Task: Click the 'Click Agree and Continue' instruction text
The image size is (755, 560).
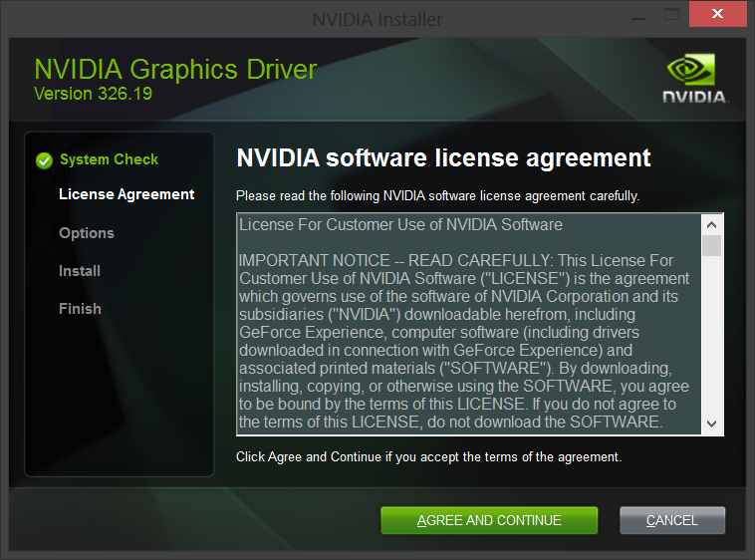Action: coord(428,456)
